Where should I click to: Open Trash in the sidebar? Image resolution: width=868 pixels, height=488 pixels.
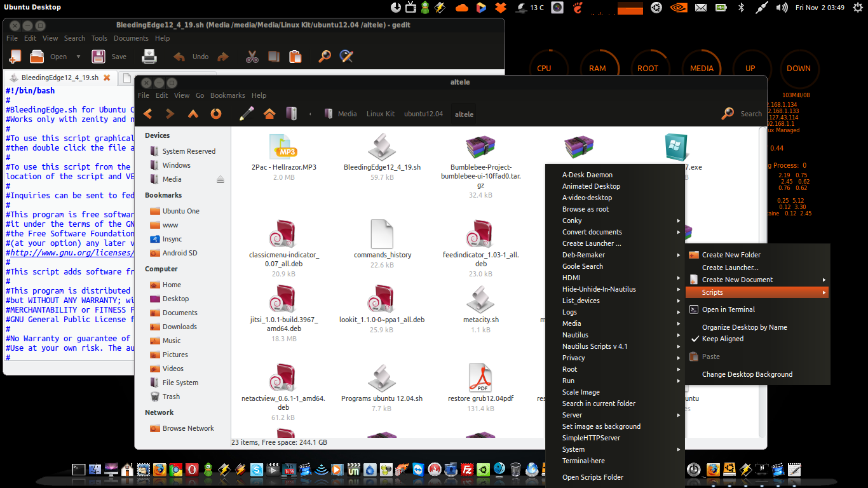tap(165, 396)
